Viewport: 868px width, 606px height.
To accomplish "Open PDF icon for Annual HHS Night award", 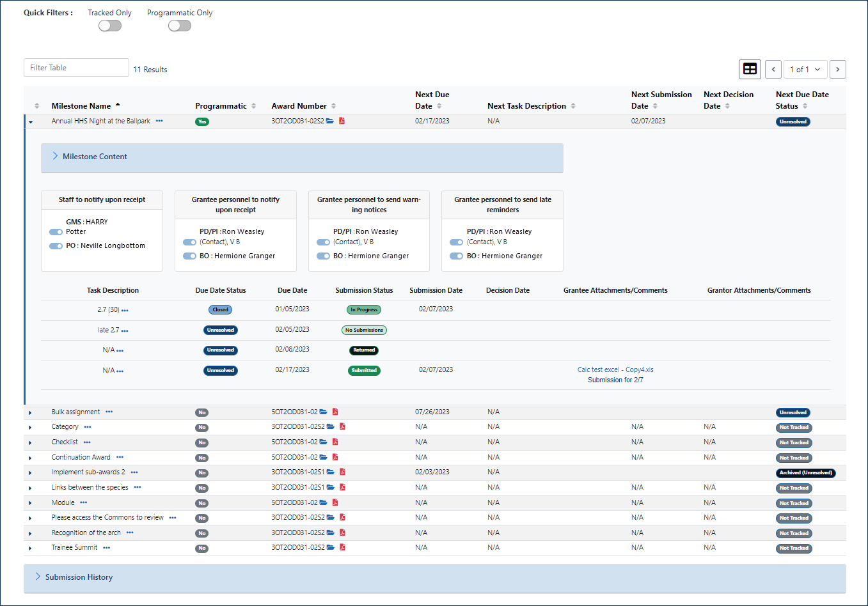I will pos(342,121).
